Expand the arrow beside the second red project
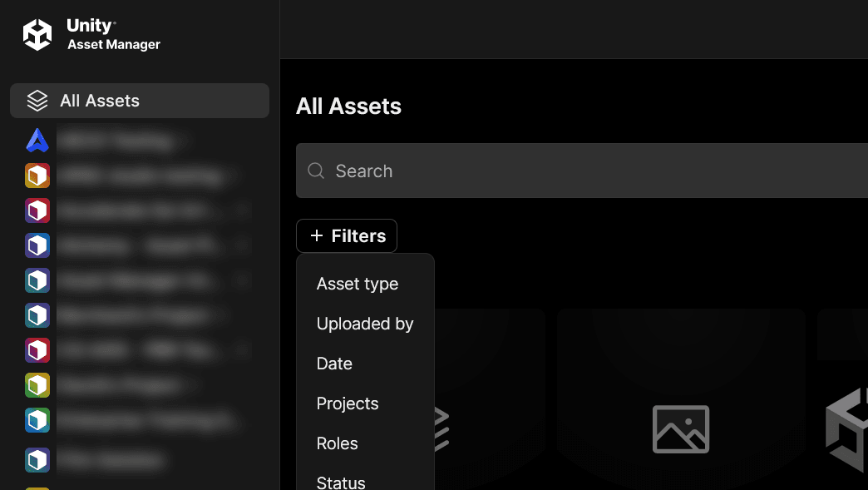868x490 pixels. 241,350
